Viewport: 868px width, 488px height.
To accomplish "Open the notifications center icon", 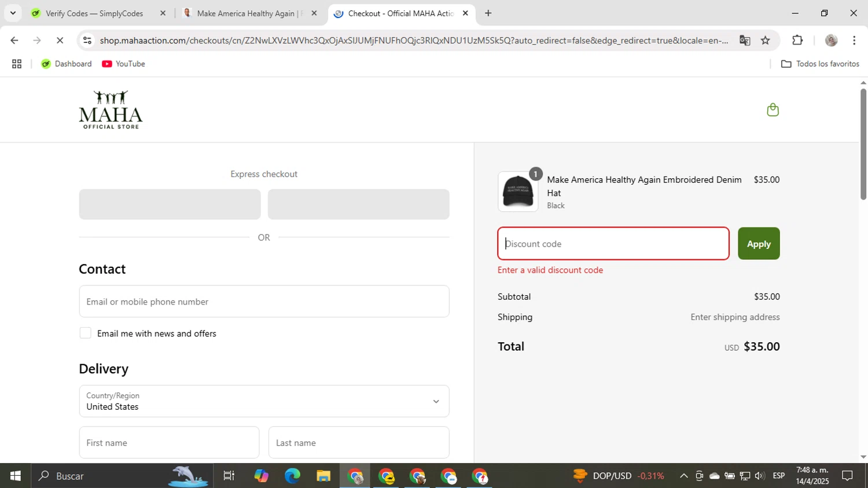I will point(848,476).
